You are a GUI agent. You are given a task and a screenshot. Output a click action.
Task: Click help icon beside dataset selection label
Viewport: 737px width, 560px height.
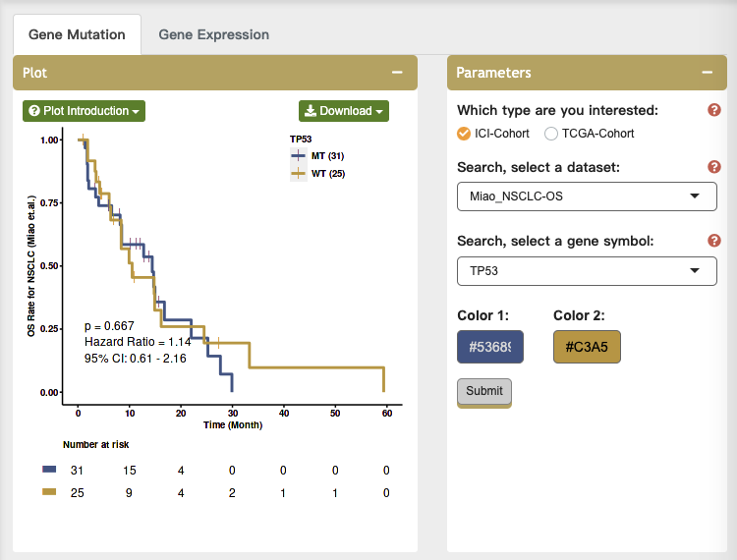714,167
